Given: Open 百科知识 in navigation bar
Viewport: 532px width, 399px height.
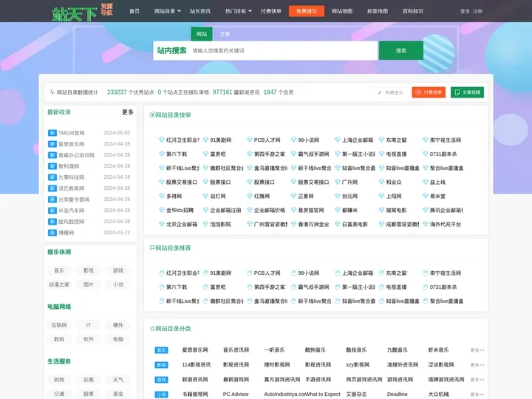Looking at the screenshot, I should coord(413,11).
